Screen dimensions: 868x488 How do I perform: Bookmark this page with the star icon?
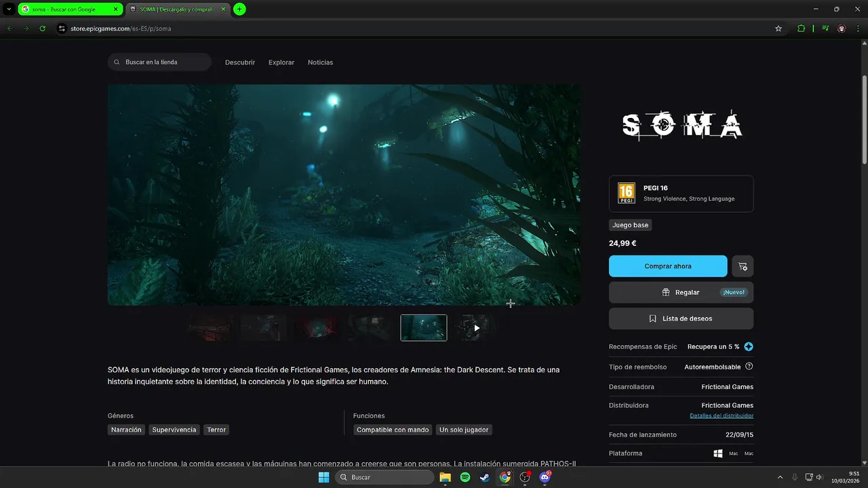tap(778, 28)
